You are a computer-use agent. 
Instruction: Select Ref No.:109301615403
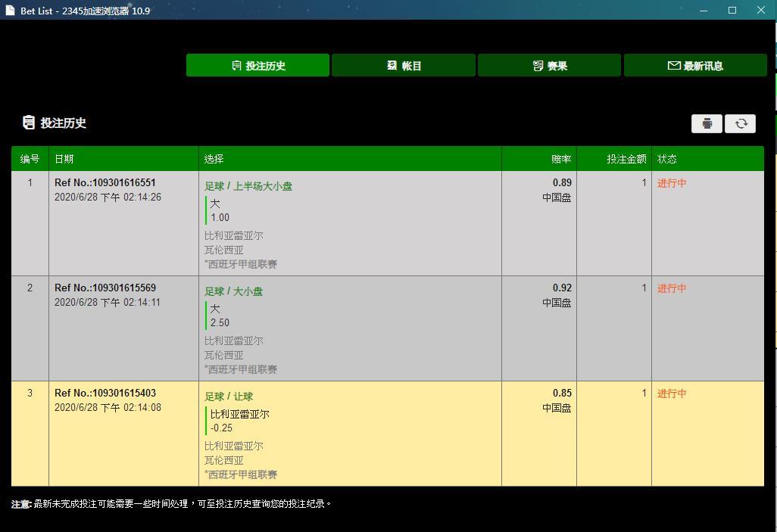click(105, 393)
